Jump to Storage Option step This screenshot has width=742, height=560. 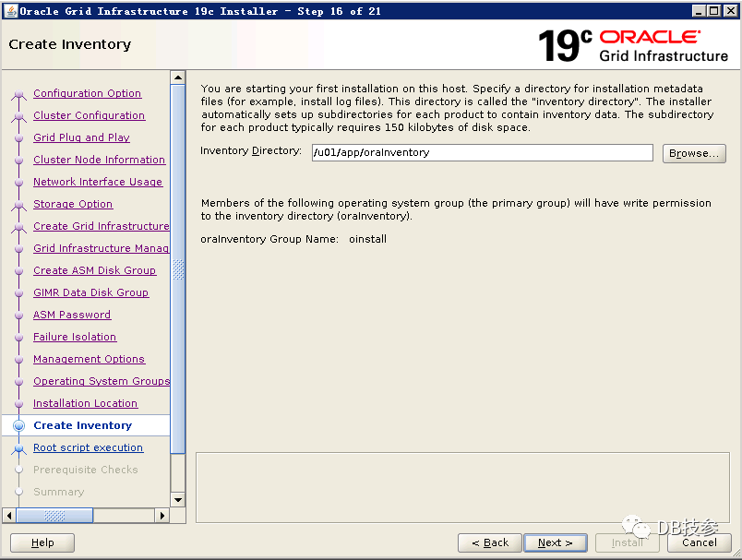73,204
